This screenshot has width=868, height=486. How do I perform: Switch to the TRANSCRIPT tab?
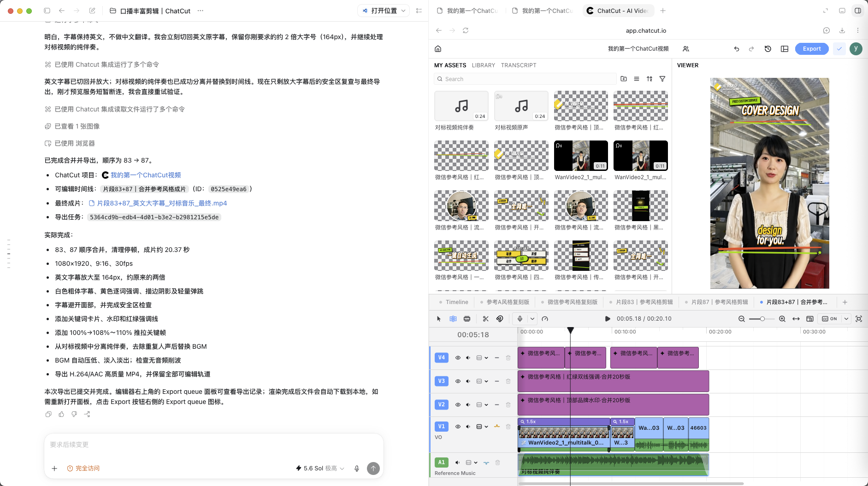519,65
